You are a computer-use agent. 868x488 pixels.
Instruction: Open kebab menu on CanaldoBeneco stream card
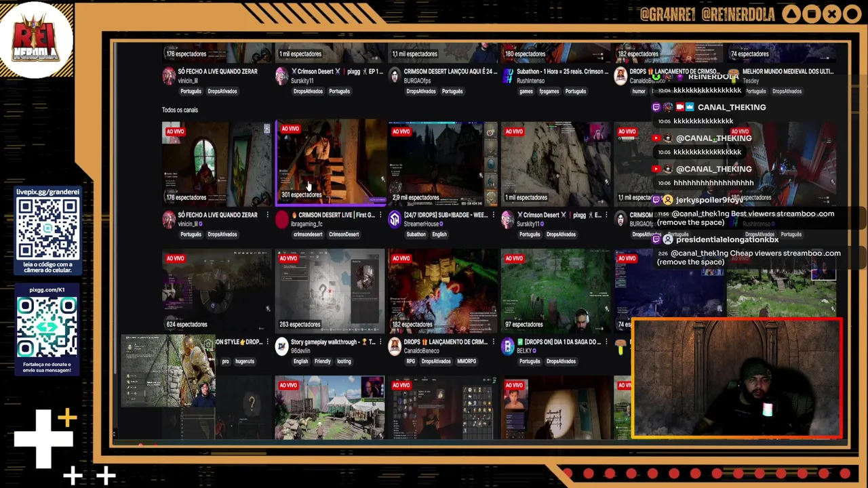[493, 342]
